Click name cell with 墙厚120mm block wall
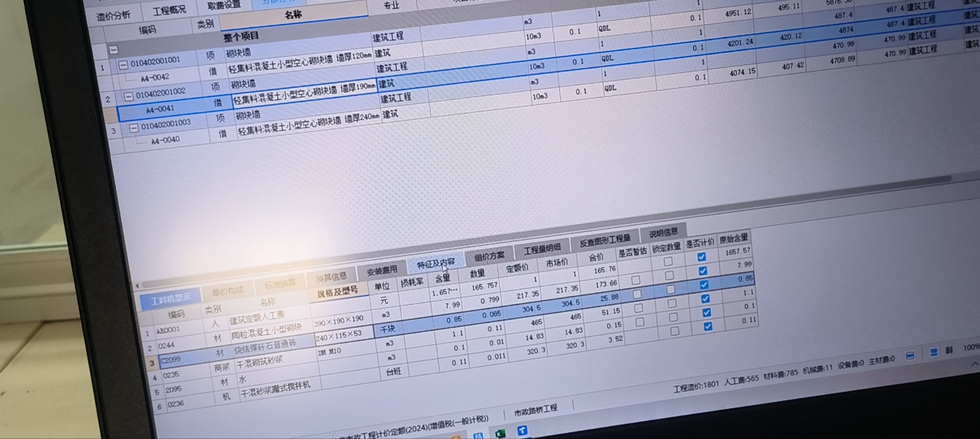This screenshot has width=980, height=439. [x=300, y=62]
